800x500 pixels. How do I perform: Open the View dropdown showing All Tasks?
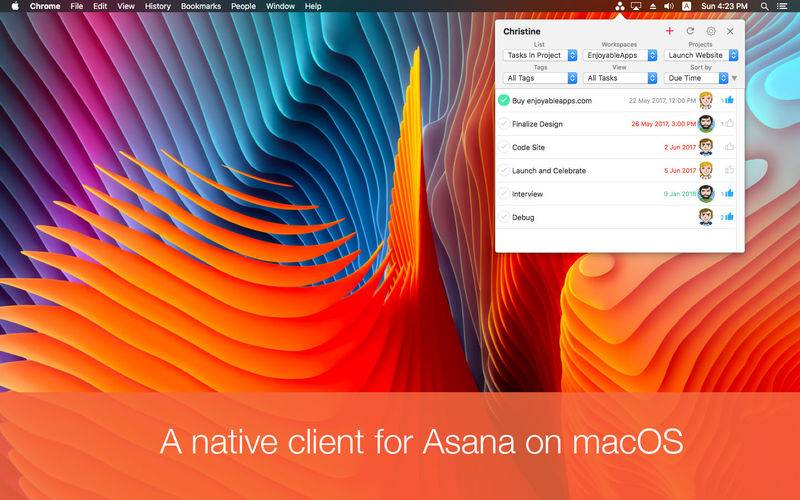(x=620, y=78)
